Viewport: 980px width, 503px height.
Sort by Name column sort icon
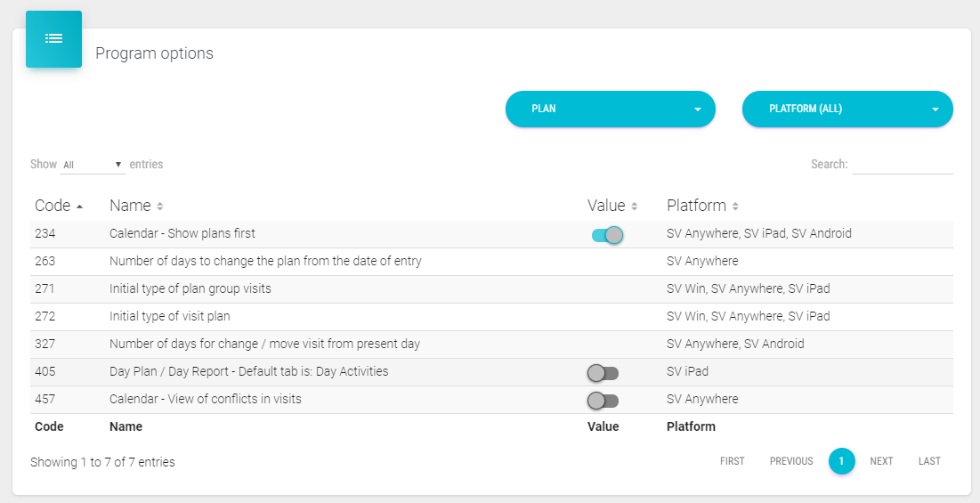click(x=159, y=207)
